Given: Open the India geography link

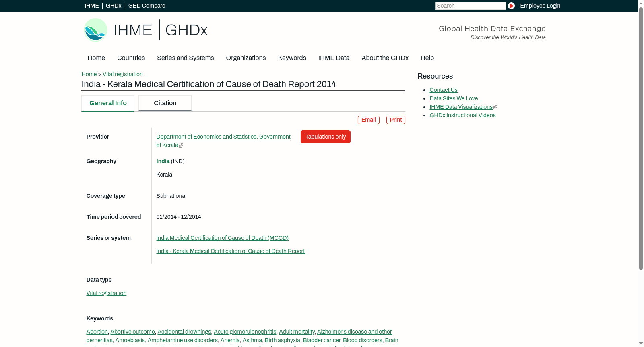Looking at the screenshot, I should click(x=163, y=161).
